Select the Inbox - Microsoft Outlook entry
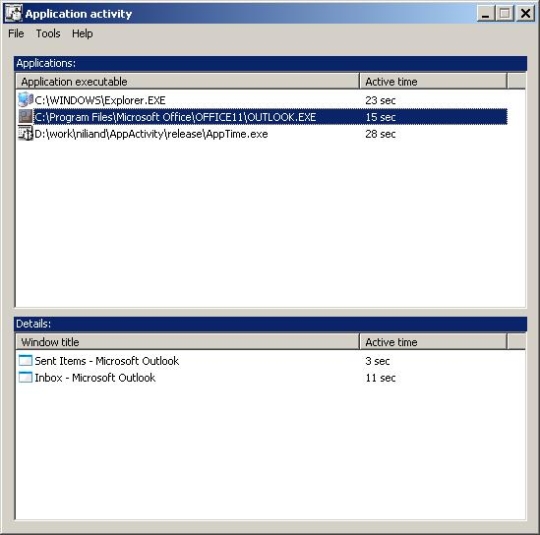The height and width of the screenshot is (535, 540). (x=262, y=378)
